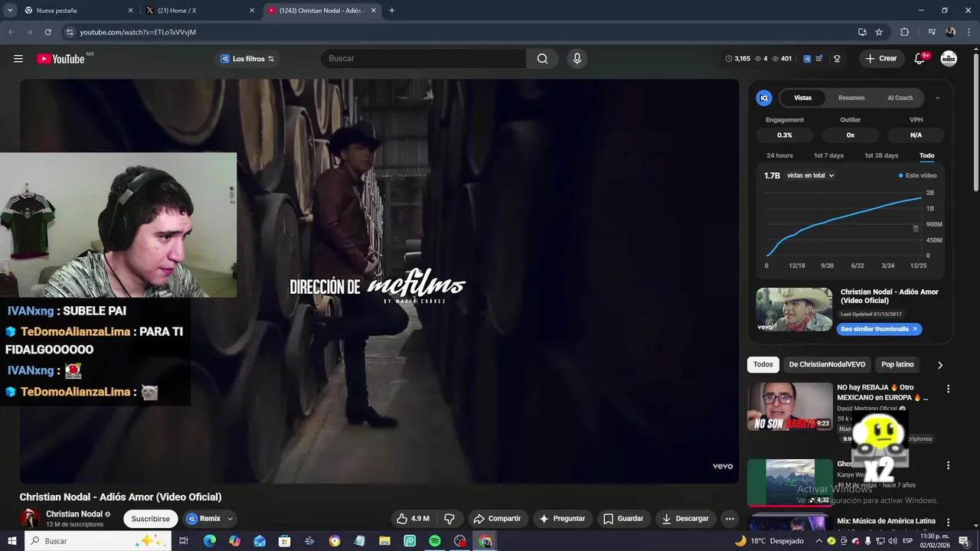Click the trophy icon in the extension bar
The width and height of the screenshot is (980, 551).
(x=837, y=59)
